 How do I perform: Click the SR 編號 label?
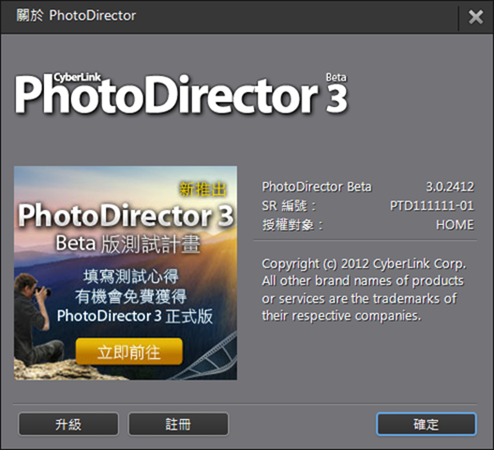289,206
